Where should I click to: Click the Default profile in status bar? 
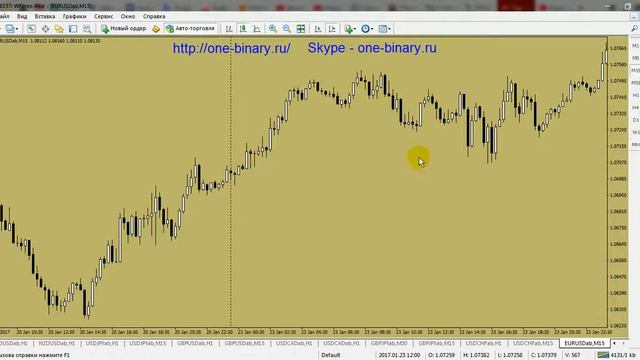point(331,355)
